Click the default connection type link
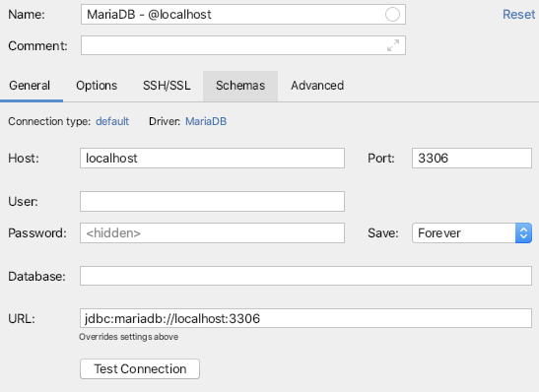The image size is (539, 392). 112,121
